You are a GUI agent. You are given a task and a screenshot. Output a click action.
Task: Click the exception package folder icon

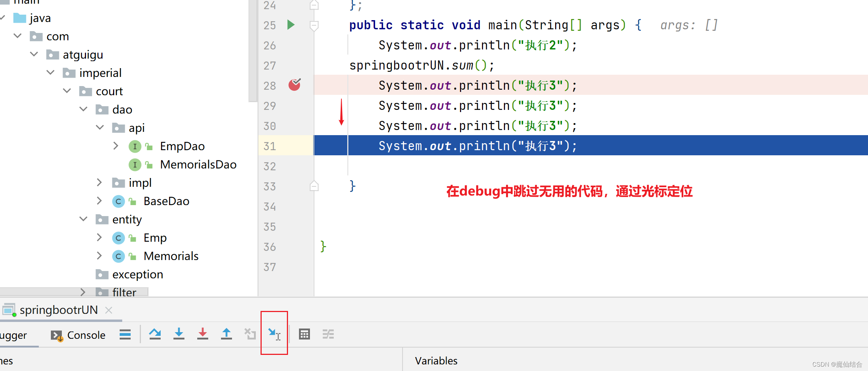tap(102, 274)
